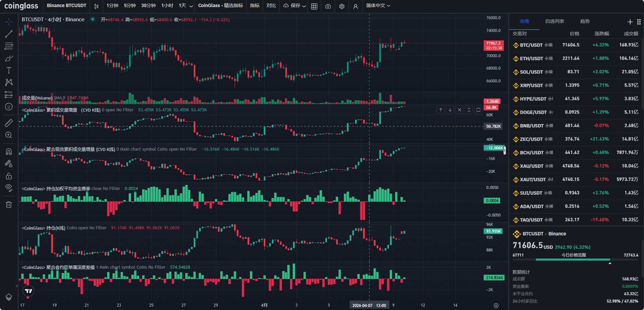Activate the magnet snap mode

[9, 151]
